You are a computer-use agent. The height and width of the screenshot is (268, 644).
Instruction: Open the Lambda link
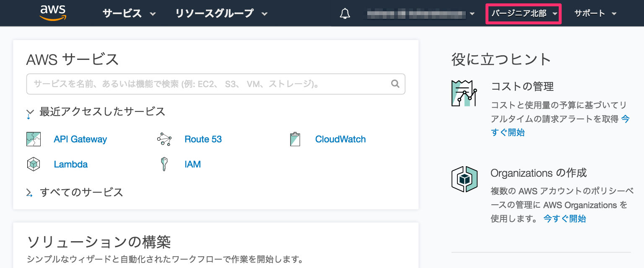coord(70,165)
